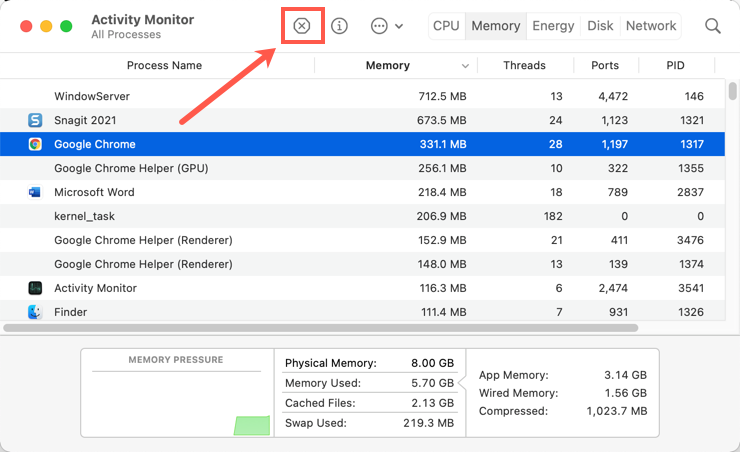Zoom window with green button
Viewport: 740px width, 452px height.
point(67,26)
